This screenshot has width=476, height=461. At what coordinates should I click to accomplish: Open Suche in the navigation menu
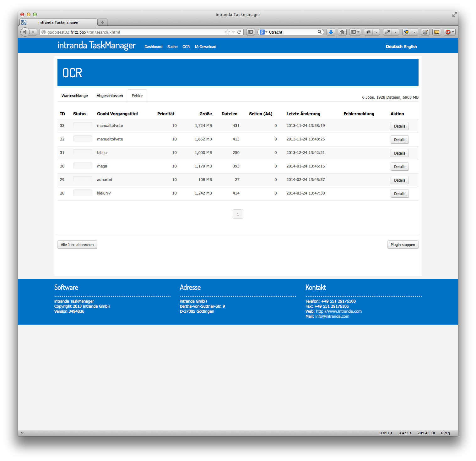[172, 47]
